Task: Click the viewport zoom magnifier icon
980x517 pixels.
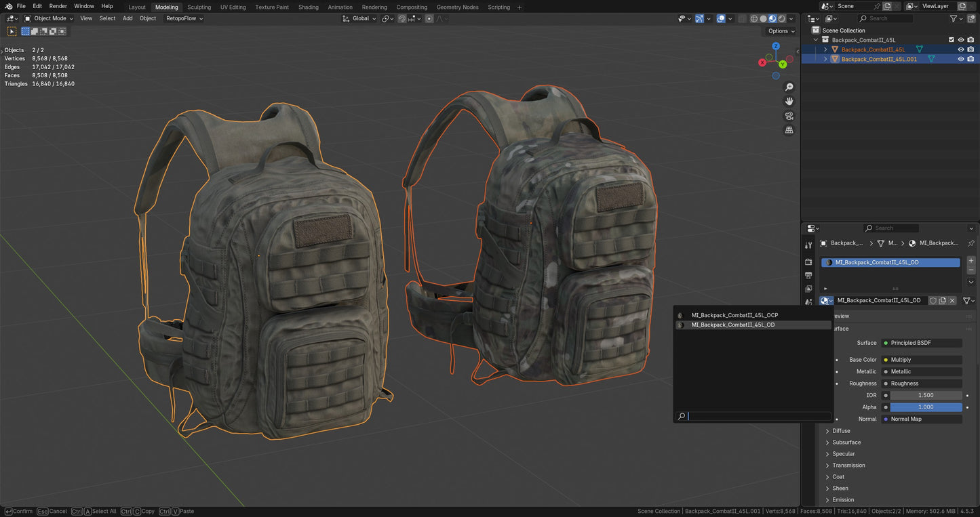Action: 789,87
